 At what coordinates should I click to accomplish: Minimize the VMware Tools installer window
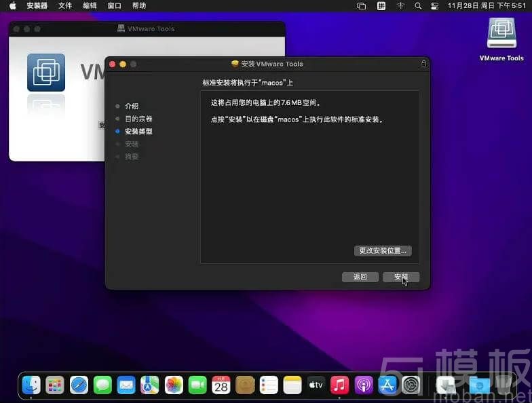click(123, 64)
